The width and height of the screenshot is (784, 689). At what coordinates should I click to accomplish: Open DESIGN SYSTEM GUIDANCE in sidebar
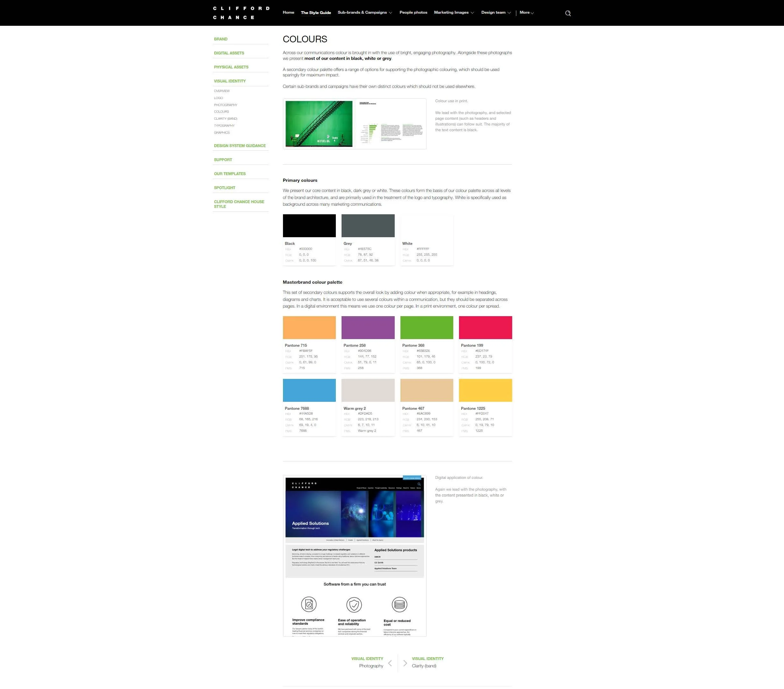(240, 146)
